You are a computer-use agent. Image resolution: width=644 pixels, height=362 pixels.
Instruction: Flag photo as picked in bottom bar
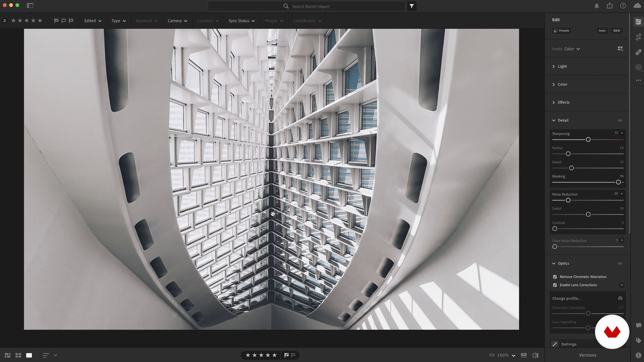coord(286,355)
